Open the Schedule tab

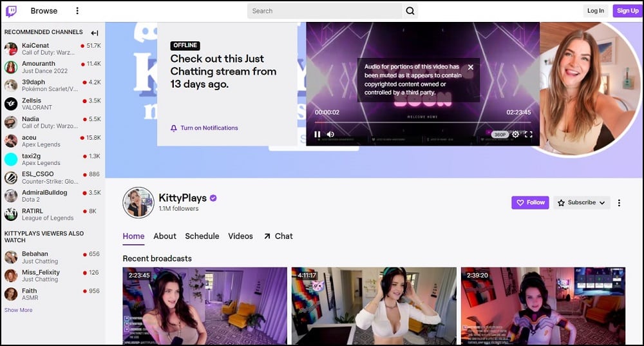[202, 236]
